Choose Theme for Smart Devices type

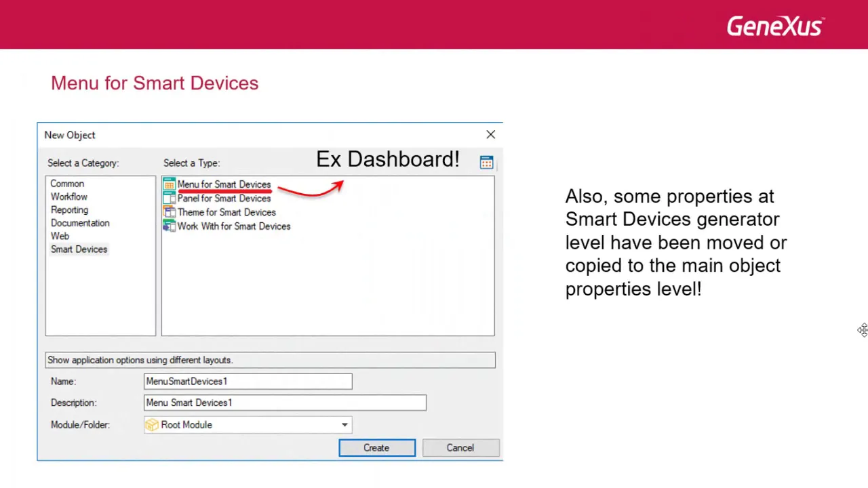tap(226, 212)
